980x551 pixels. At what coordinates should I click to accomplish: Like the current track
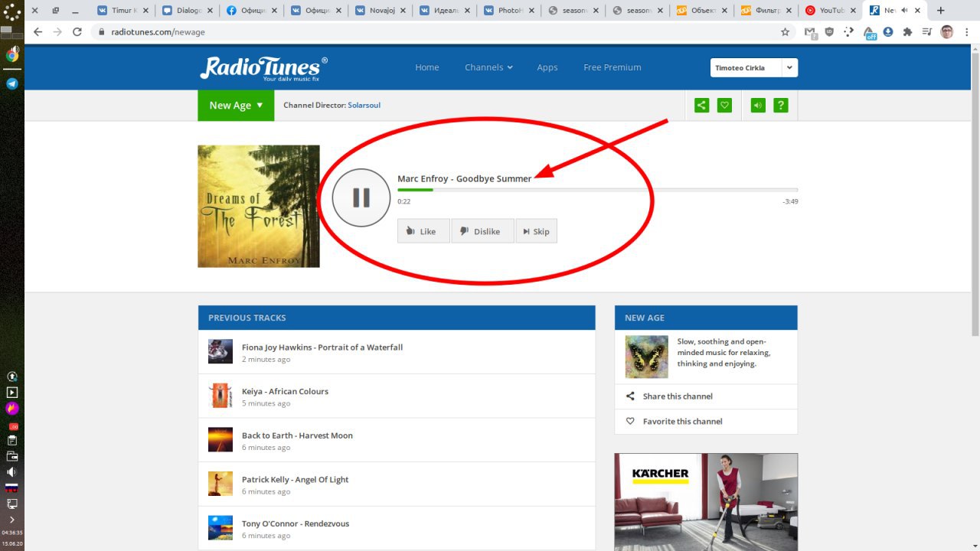[x=423, y=231]
